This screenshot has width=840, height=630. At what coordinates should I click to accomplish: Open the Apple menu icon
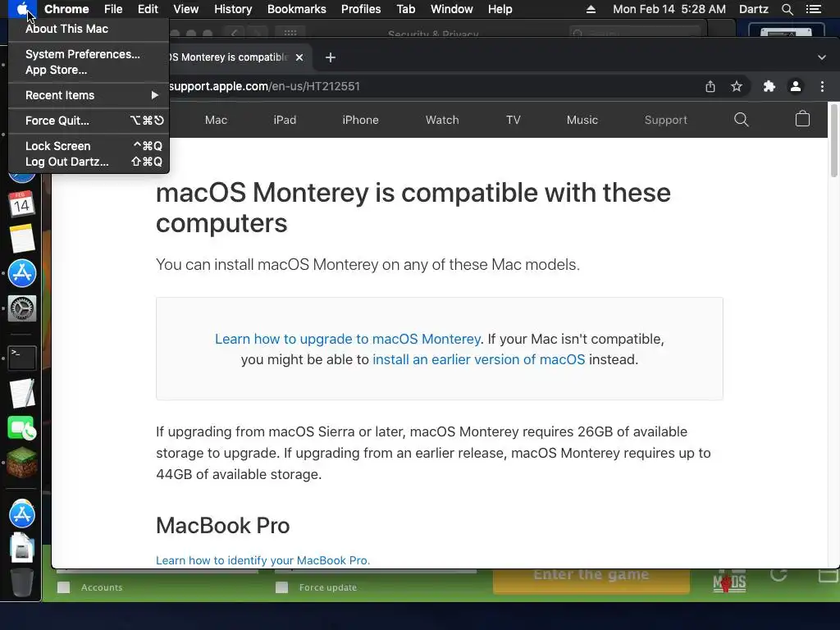point(22,9)
